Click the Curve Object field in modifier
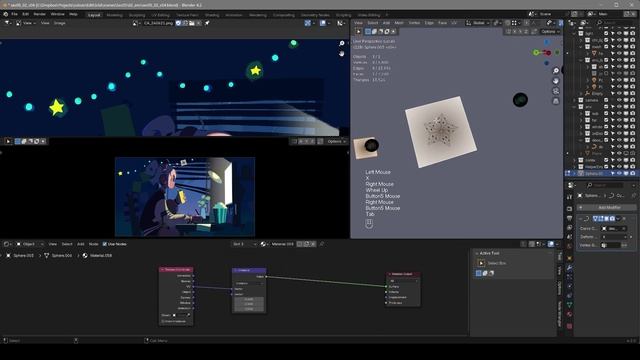This screenshot has height=360, width=640. (613, 229)
